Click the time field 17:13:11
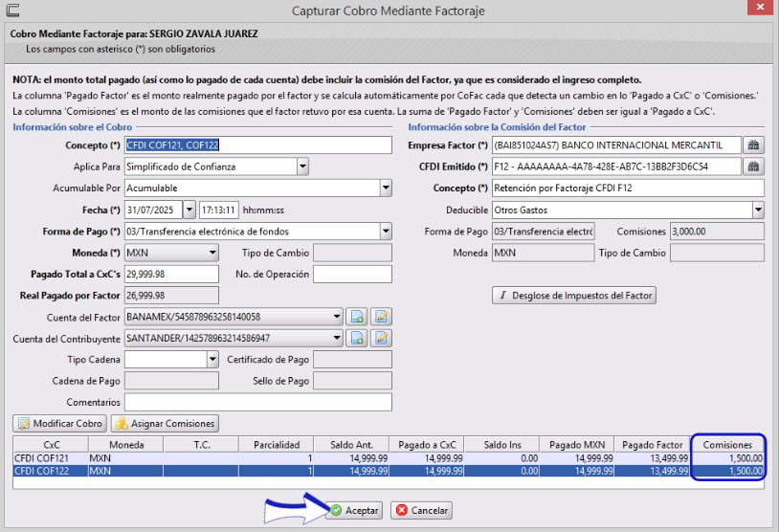The height and width of the screenshot is (532, 779). pyautogui.click(x=219, y=210)
